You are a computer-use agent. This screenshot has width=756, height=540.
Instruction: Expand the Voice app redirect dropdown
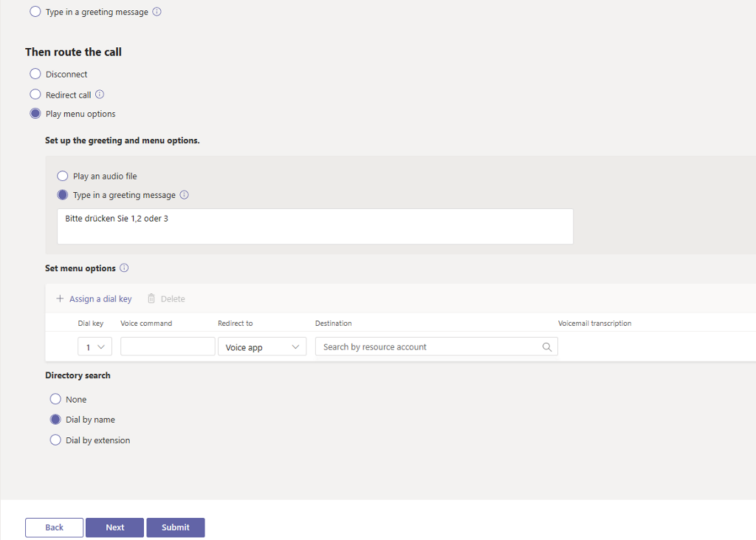coord(262,346)
